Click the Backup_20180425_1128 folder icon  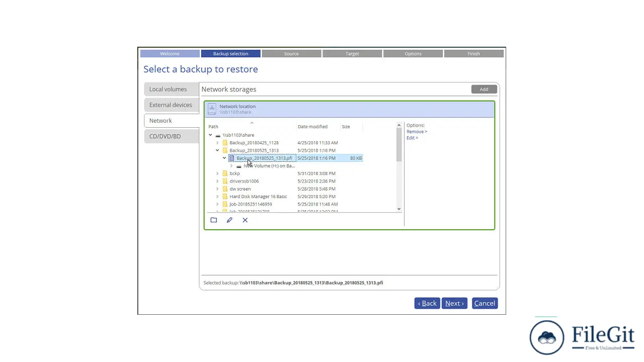225,143
